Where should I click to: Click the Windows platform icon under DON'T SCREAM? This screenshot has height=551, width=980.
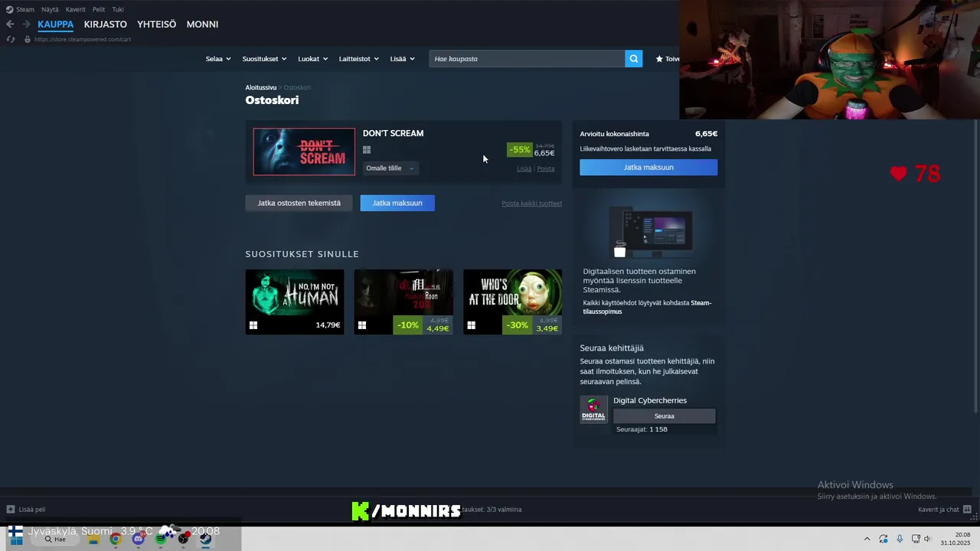pos(367,150)
